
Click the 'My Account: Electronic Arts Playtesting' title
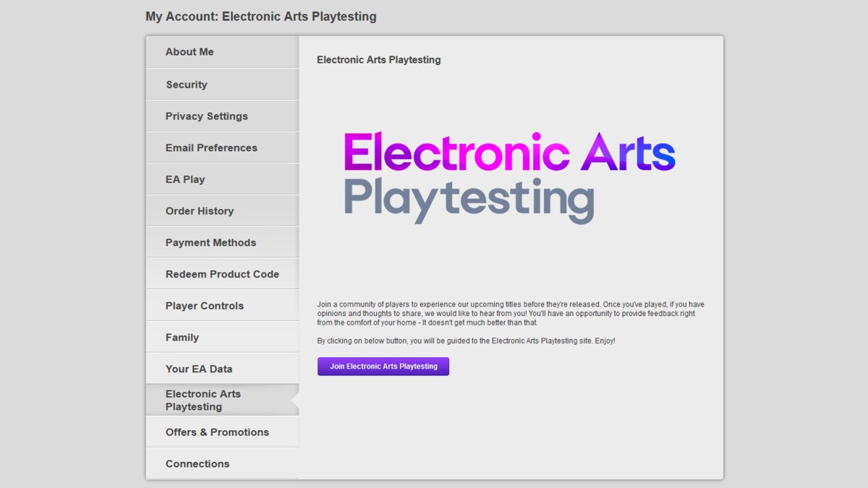tap(261, 16)
